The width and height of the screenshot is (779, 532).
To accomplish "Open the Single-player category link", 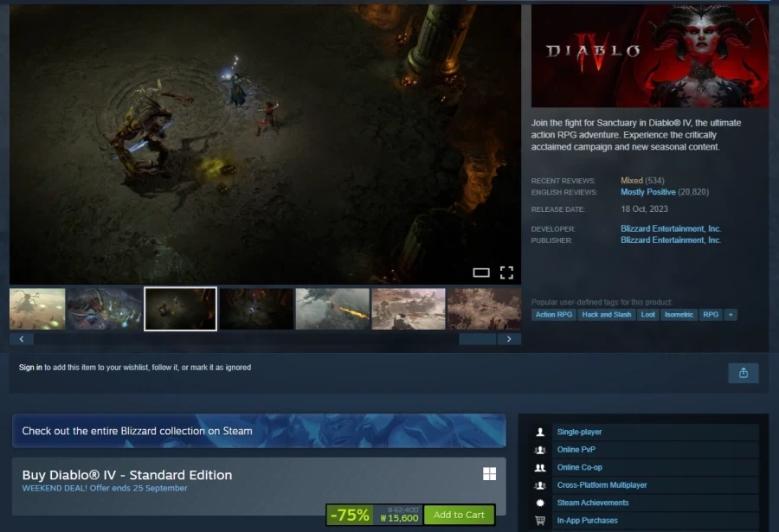I will pyautogui.click(x=579, y=433).
